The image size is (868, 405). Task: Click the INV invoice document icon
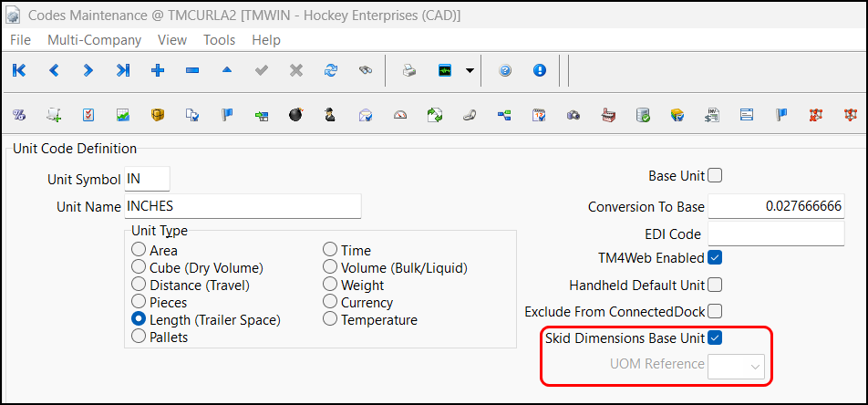[712, 115]
